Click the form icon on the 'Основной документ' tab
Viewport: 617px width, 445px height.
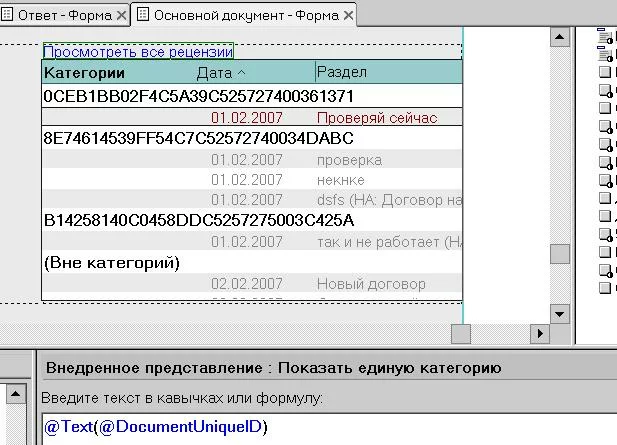tap(143, 15)
